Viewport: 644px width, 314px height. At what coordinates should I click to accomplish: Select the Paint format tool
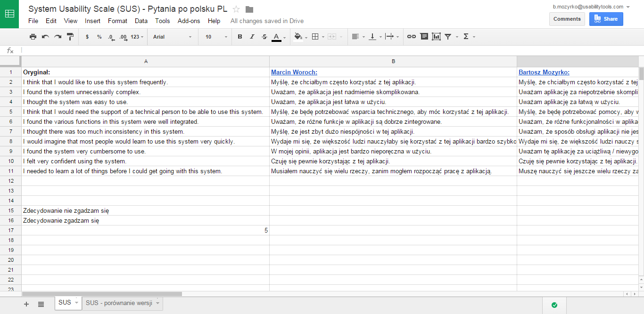pos(70,37)
